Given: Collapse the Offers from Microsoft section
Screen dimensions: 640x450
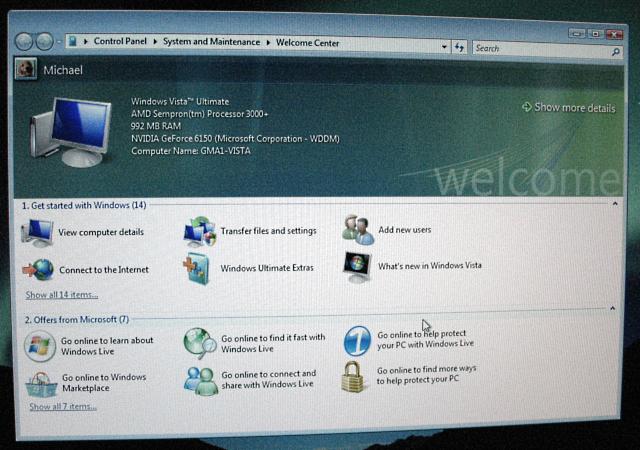Looking at the screenshot, I should pos(612,309).
